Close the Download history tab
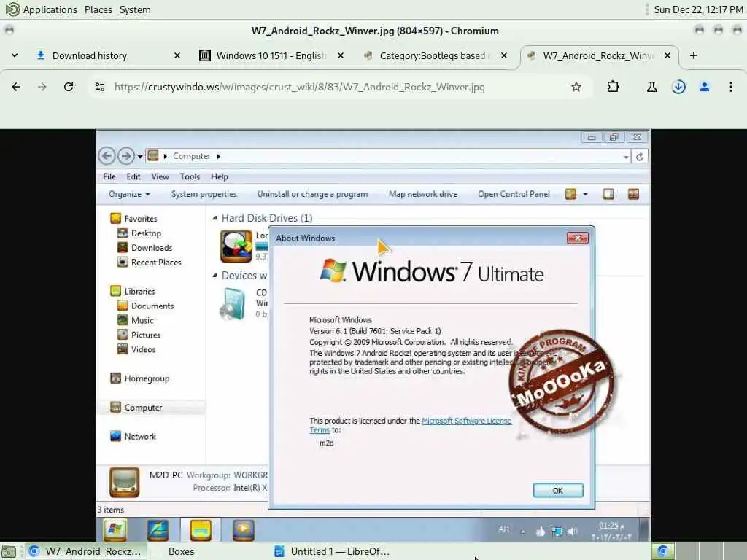 click(x=177, y=55)
